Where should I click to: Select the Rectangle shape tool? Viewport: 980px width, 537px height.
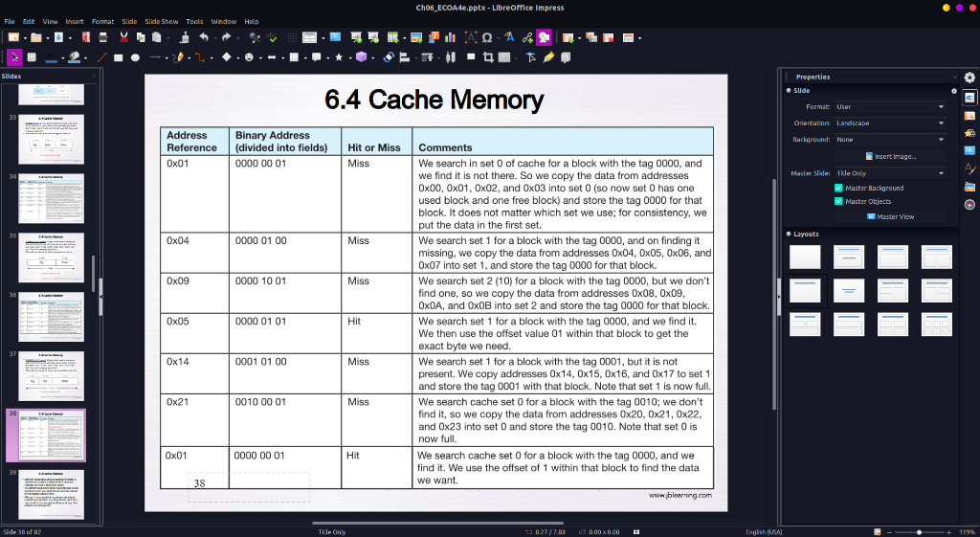tap(118, 57)
